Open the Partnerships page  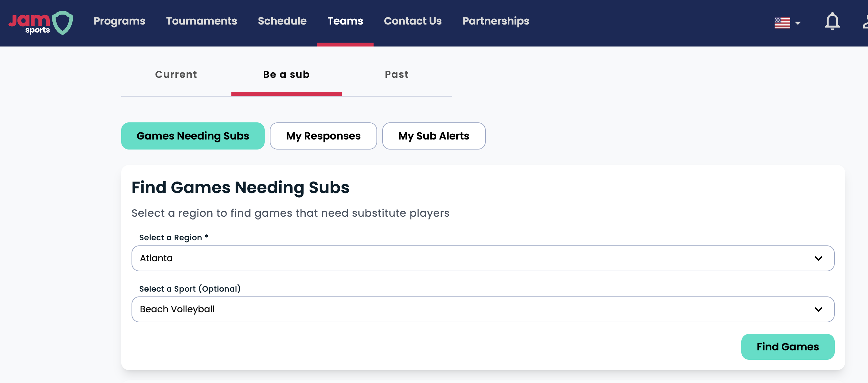click(x=495, y=21)
